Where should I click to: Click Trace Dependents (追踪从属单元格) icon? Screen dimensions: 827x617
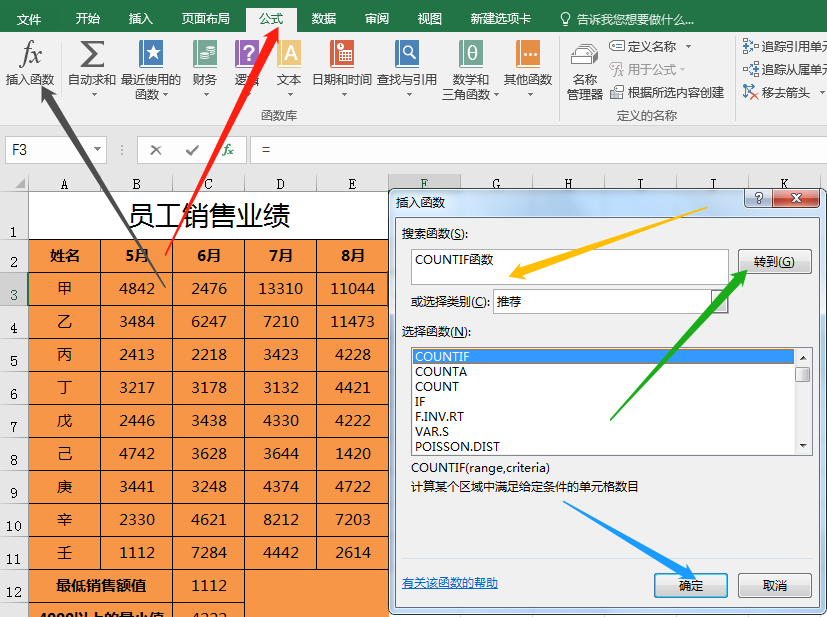coord(751,69)
